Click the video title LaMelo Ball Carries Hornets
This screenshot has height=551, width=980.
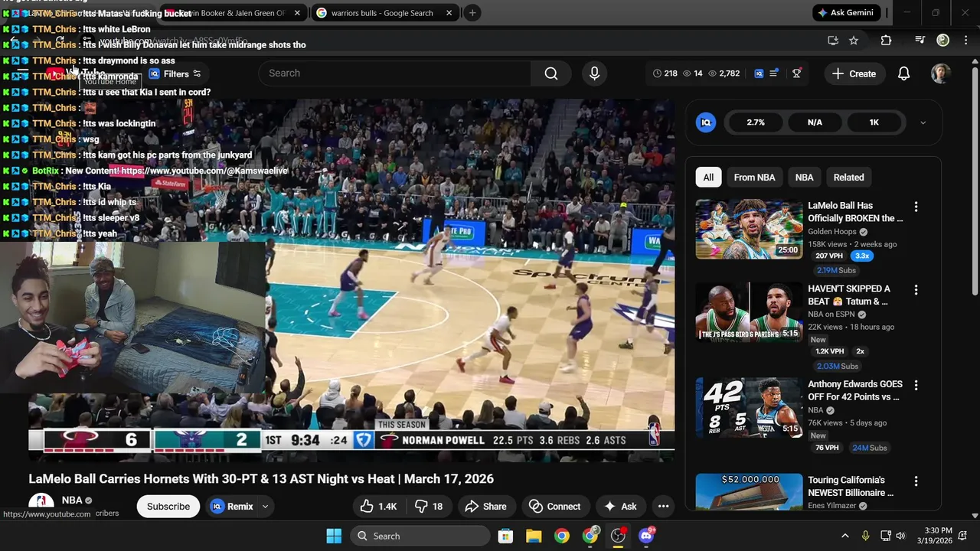(x=261, y=479)
